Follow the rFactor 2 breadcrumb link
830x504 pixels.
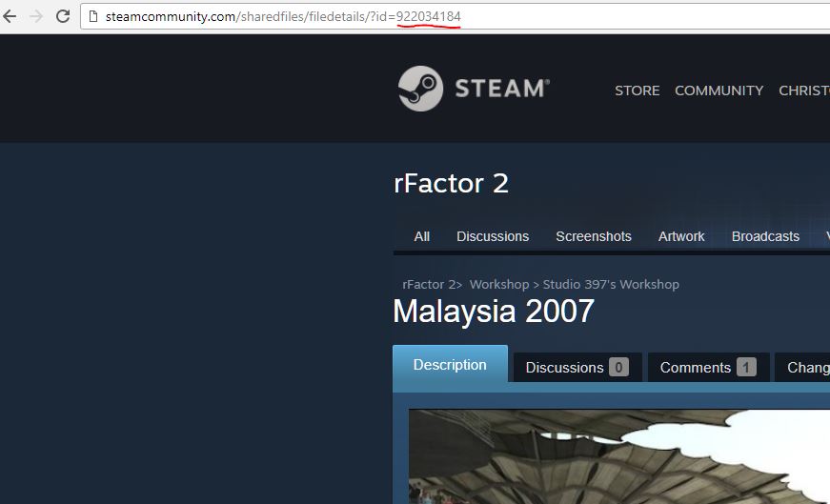coord(429,284)
